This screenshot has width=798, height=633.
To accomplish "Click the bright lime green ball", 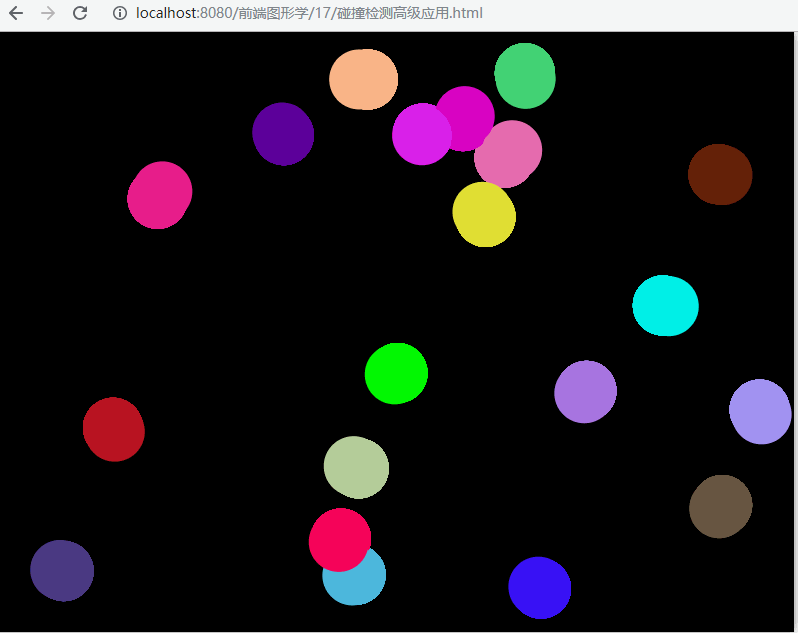I will pyautogui.click(x=396, y=373).
